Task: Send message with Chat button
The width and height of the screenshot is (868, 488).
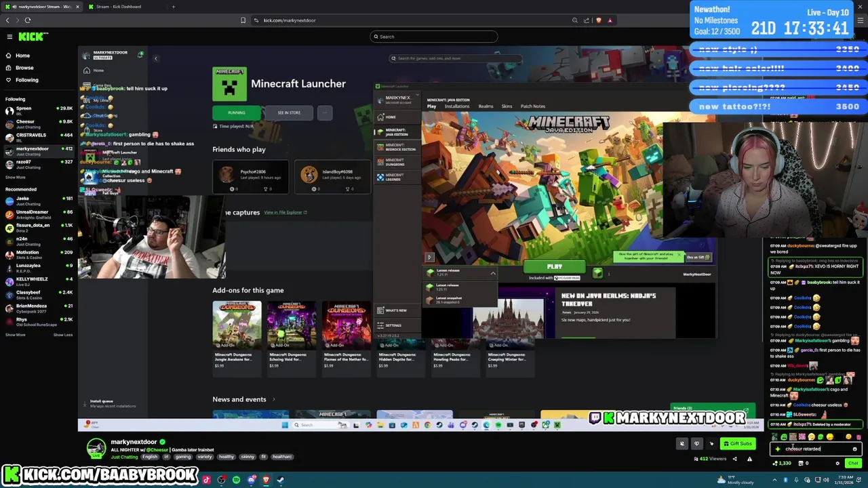Action: click(853, 464)
